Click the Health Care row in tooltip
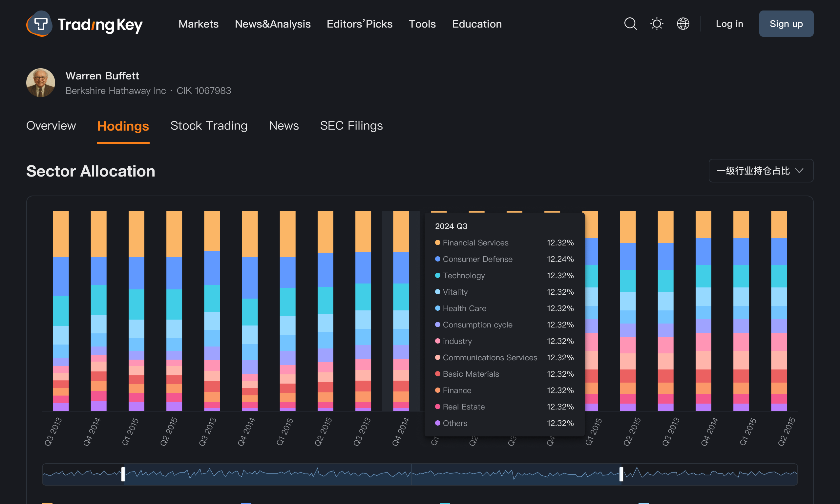This screenshot has height=504, width=840. pyautogui.click(x=504, y=308)
